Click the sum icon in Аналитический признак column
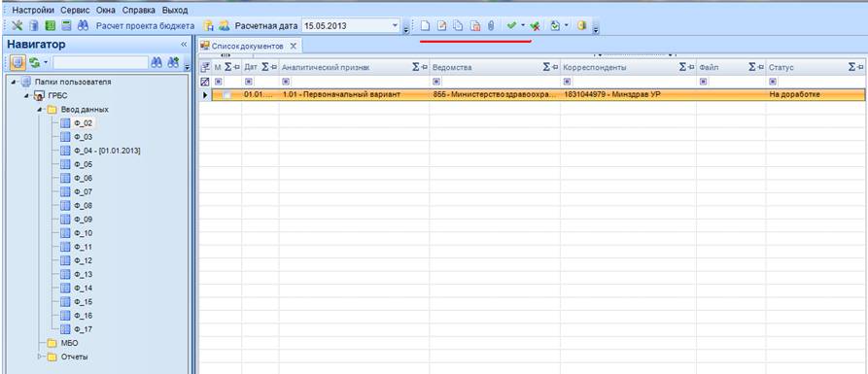Screen dimensions: 868x374 tap(416, 67)
